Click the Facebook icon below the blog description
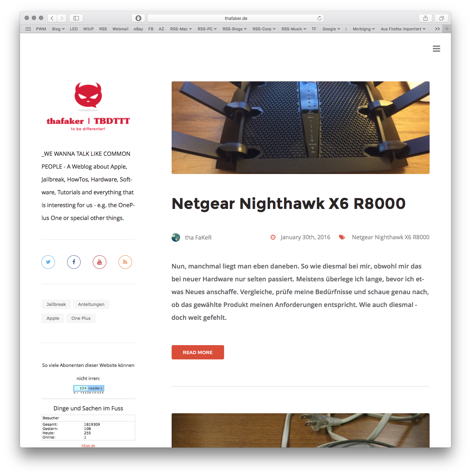471x476 pixels. pos(74,262)
